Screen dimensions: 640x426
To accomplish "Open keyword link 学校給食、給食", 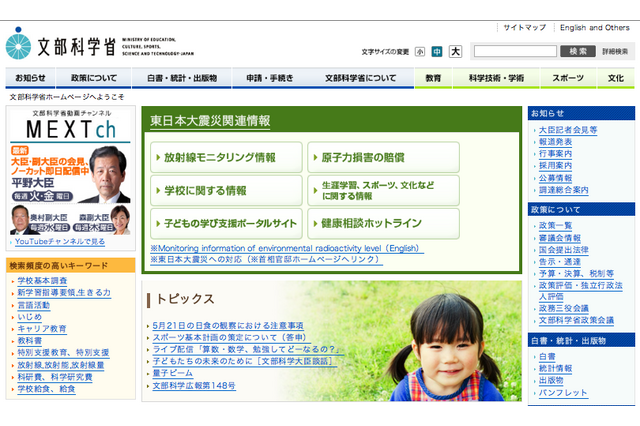I will pyautogui.click(x=46, y=389).
